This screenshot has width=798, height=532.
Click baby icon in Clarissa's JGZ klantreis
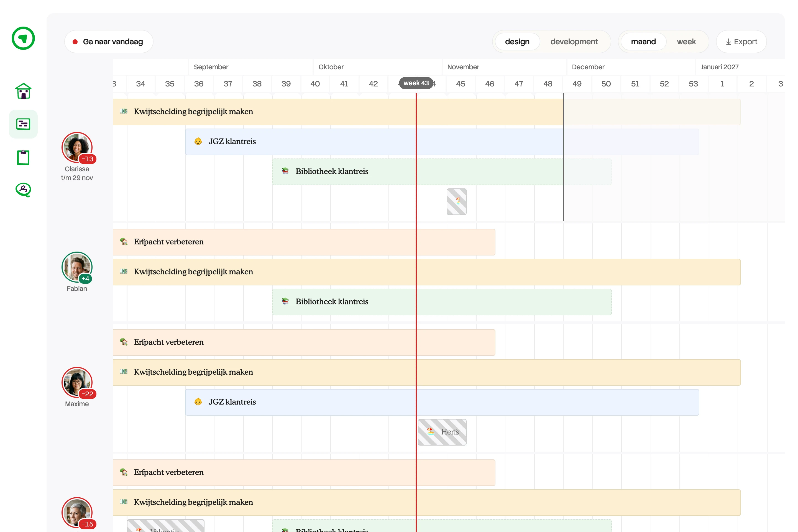[x=198, y=141]
